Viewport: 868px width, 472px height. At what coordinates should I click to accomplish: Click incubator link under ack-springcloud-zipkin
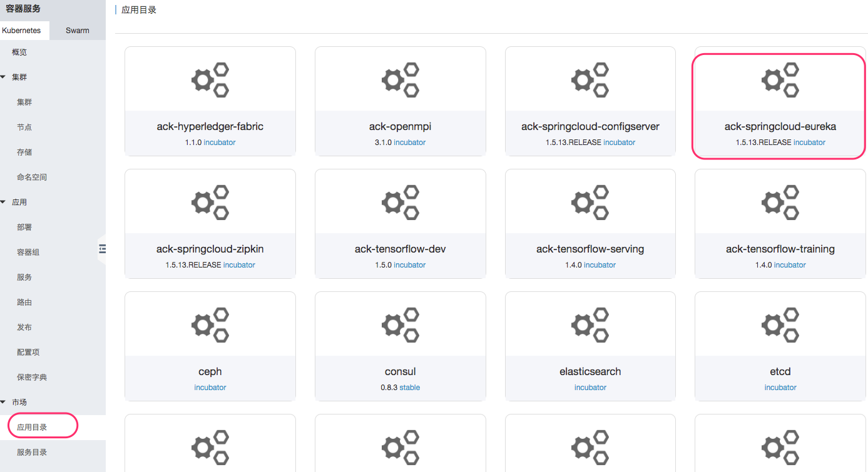239,265
